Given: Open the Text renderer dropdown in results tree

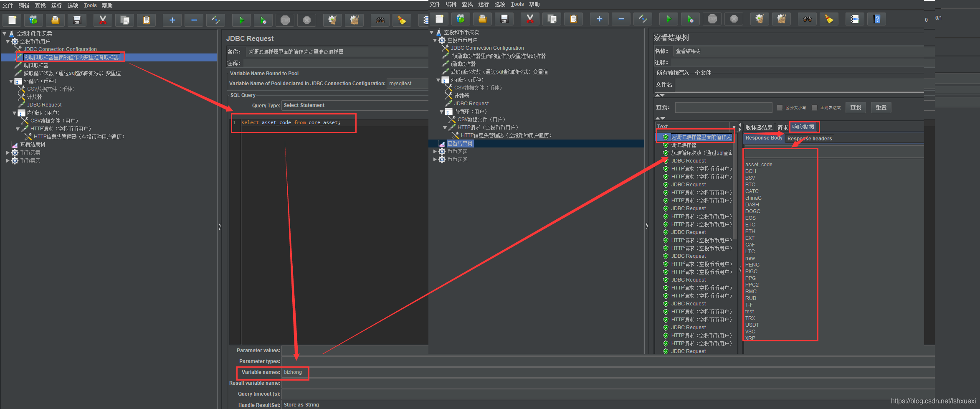Looking at the screenshot, I should (734, 127).
